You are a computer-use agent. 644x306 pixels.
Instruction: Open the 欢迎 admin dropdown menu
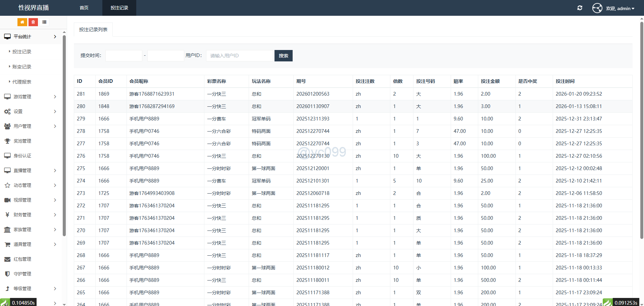620,8
